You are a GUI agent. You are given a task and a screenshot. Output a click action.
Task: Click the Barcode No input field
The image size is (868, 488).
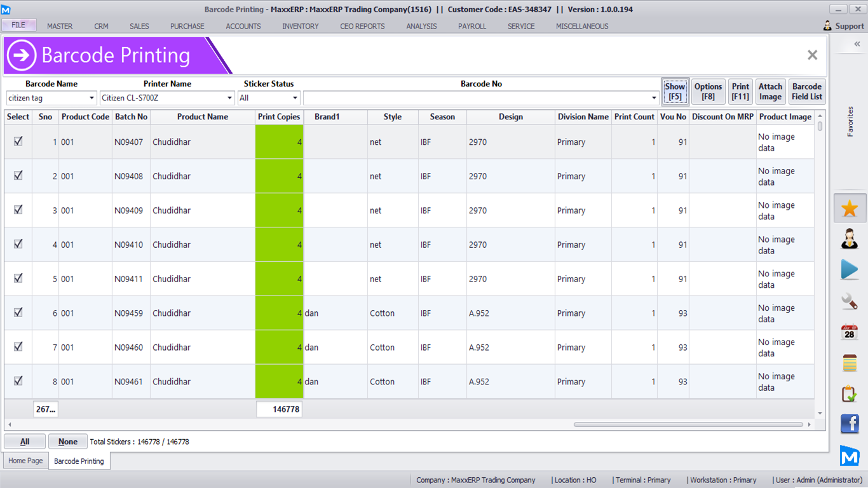click(477, 98)
